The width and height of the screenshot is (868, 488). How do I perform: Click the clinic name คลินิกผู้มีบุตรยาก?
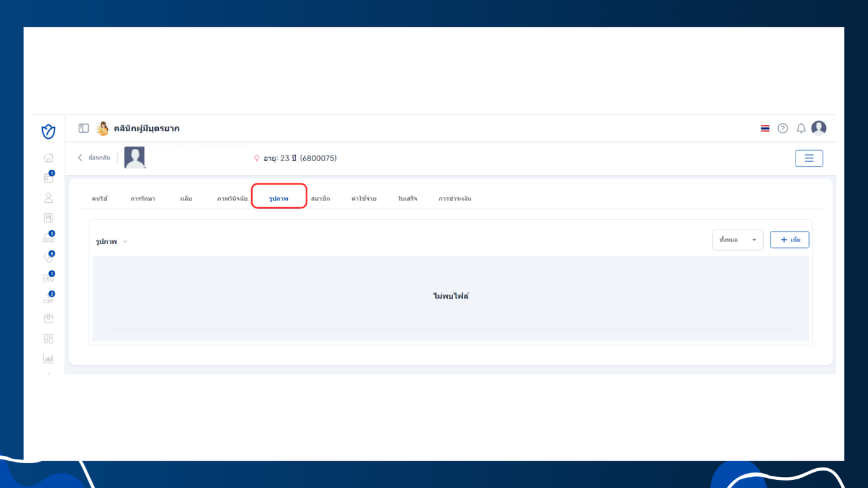click(146, 128)
